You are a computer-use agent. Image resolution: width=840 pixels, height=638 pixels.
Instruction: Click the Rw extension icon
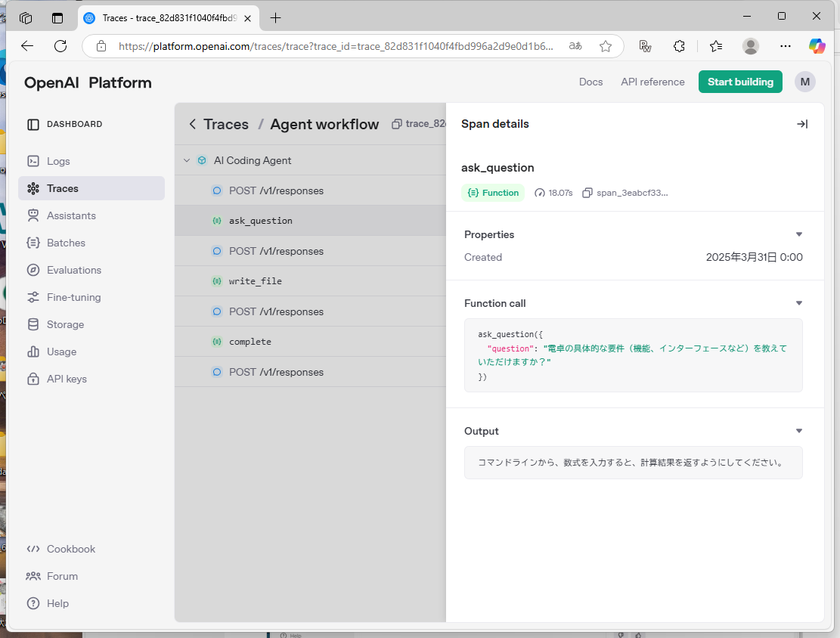[645, 46]
